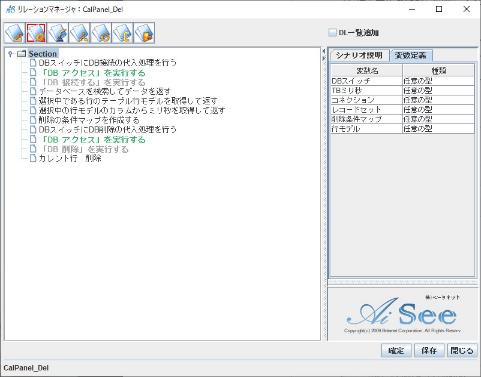Click the toolbar icon with scissors overlay

(x=79, y=33)
